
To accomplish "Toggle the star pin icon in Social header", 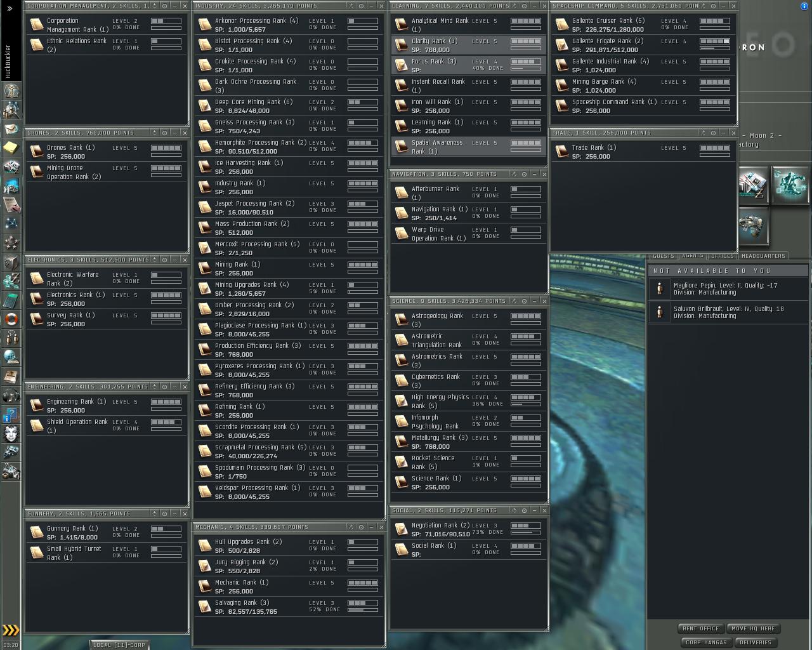I will [513, 510].
